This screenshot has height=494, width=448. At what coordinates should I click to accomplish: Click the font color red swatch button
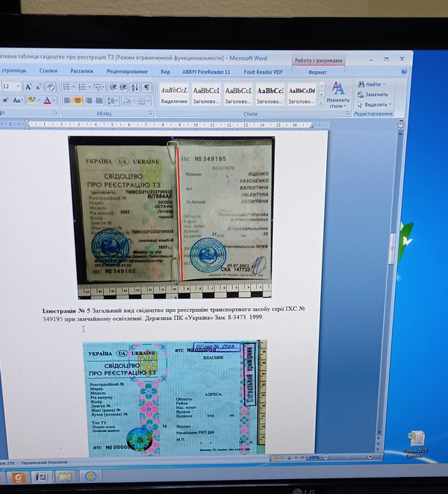[x=47, y=100]
